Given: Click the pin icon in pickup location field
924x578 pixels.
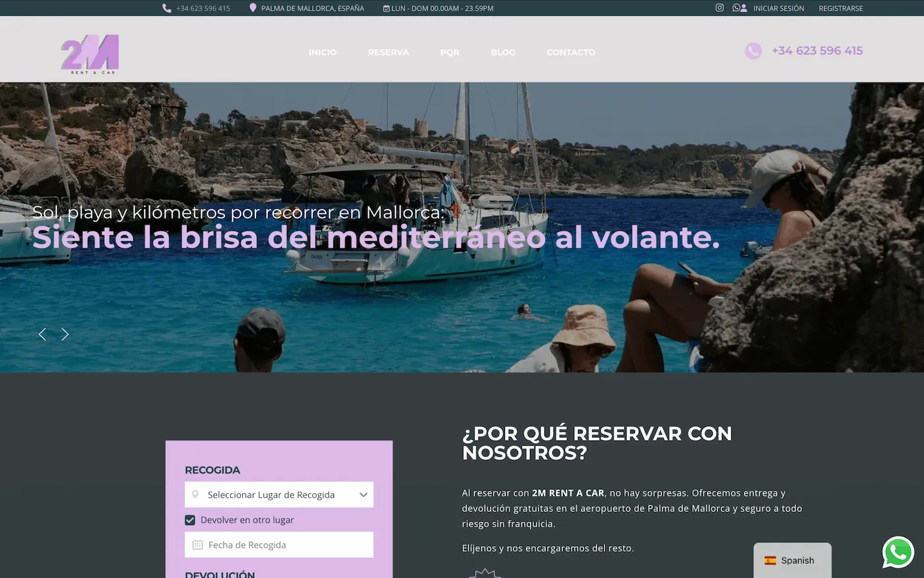Looking at the screenshot, I should pyautogui.click(x=195, y=494).
